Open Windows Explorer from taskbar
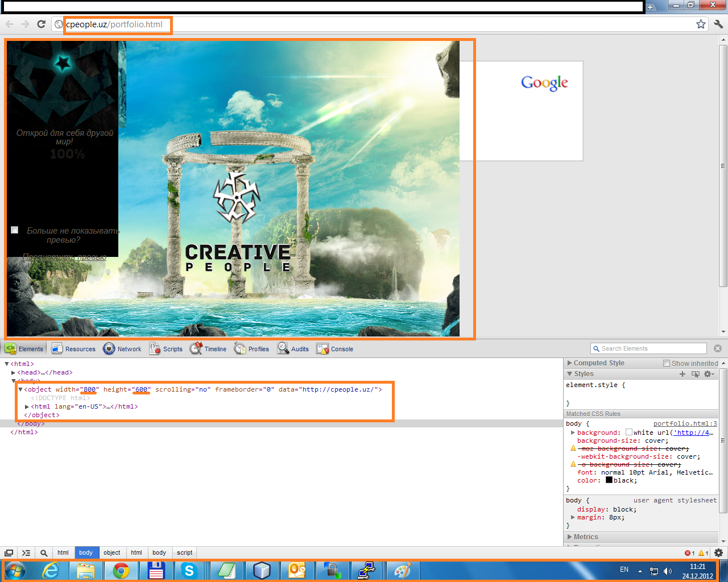Image resolution: width=728 pixels, height=582 pixels. click(86, 571)
